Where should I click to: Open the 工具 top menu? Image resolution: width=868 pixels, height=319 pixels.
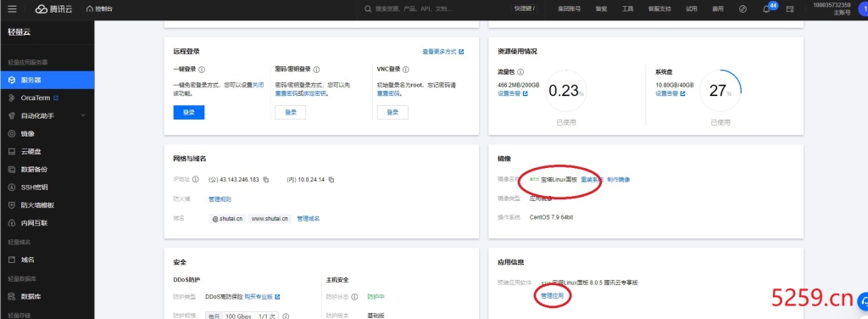[627, 8]
